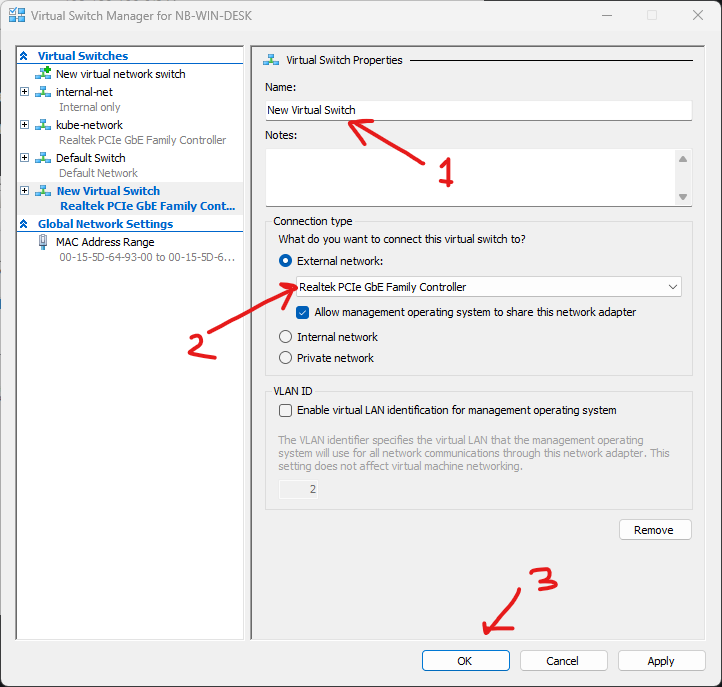The image size is (722, 687).
Task: Click the MAC Address Range icon
Action: pyautogui.click(x=43, y=242)
